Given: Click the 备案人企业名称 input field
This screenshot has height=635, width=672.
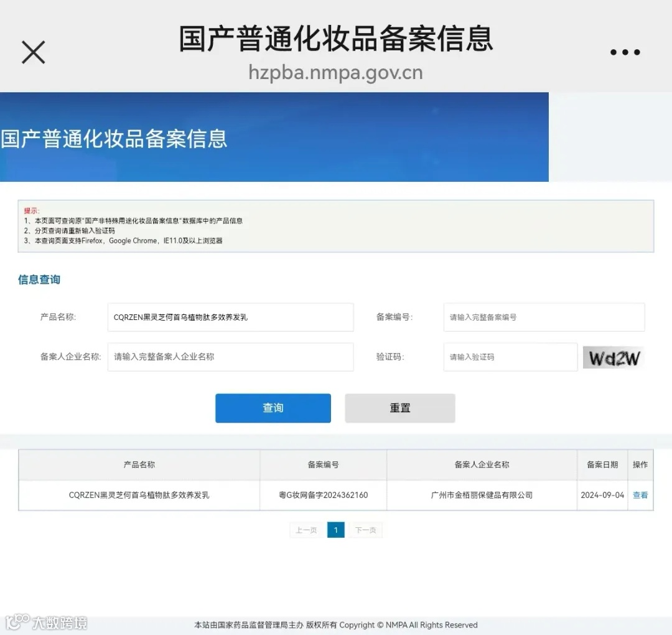Looking at the screenshot, I should click(x=231, y=357).
